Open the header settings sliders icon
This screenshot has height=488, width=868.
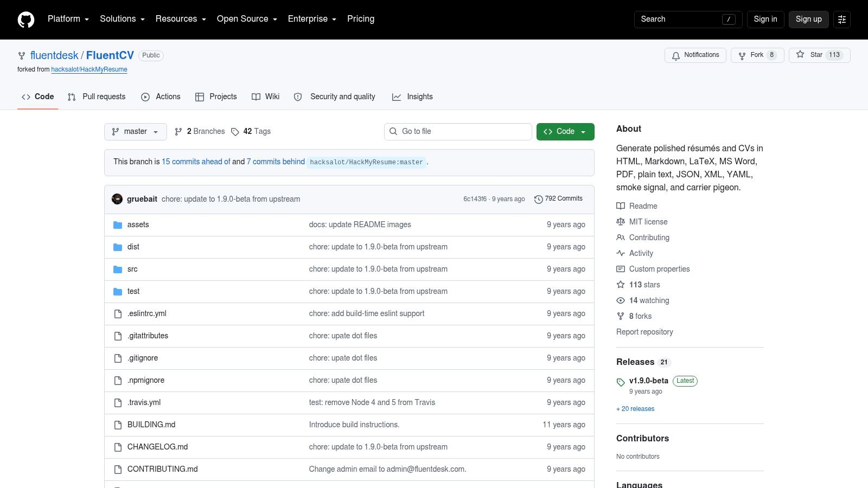tap(842, 20)
